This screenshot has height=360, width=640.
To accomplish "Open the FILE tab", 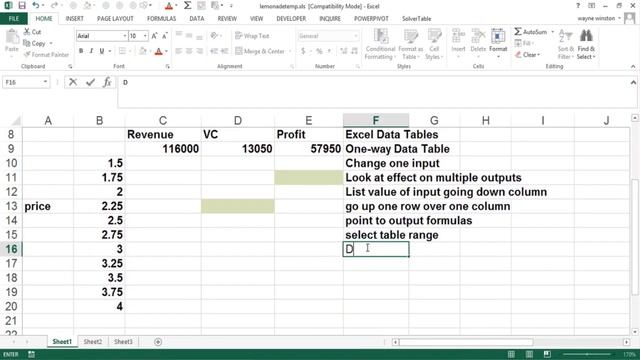I will click(13, 19).
